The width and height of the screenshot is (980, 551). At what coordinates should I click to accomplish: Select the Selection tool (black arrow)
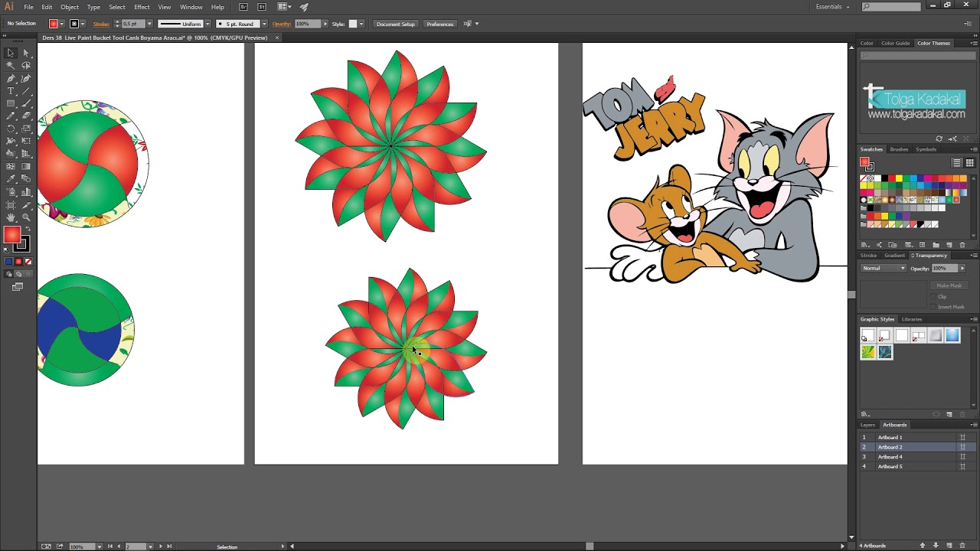(11, 53)
